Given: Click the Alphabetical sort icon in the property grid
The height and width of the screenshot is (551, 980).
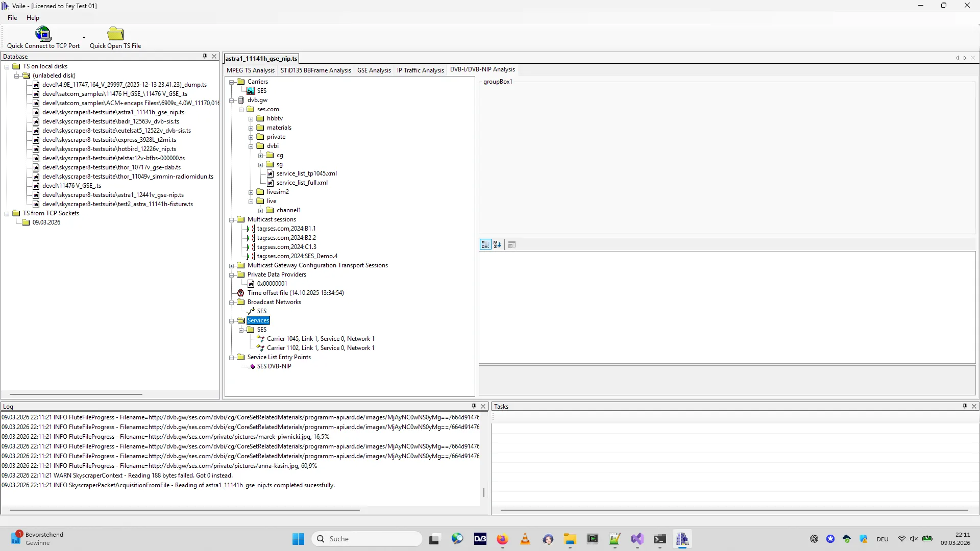Looking at the screenshot, I should click(x=497, y=245).
